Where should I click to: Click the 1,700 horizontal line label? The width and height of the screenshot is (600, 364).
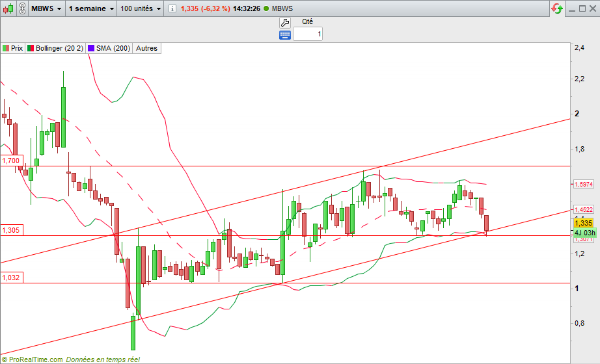coord(12,161)
